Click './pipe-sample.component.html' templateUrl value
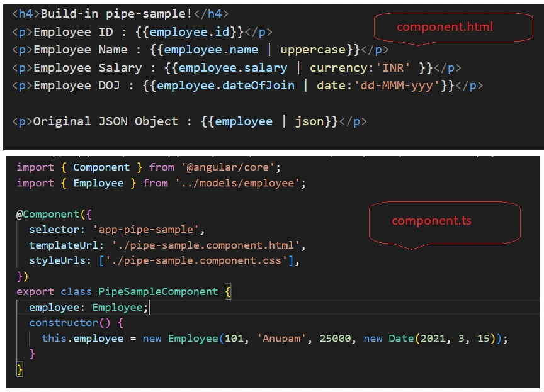The height and width of the screenshot is (392, 544). point(206,246)
